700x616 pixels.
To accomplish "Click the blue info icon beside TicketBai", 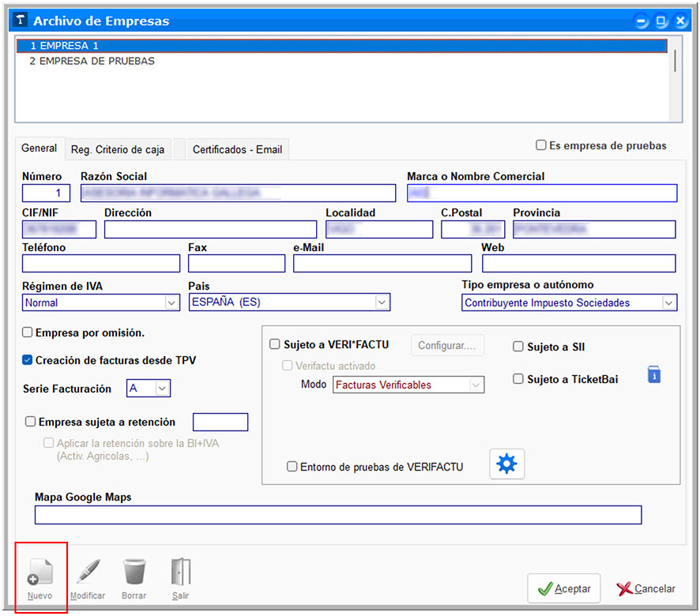I will (653, 375).
